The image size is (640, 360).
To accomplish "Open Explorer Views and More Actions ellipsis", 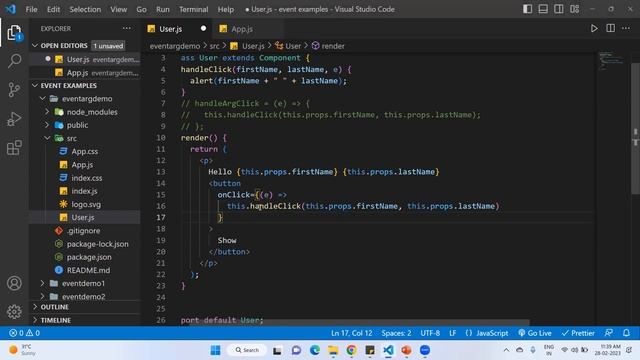I will [x=127, y=29].
